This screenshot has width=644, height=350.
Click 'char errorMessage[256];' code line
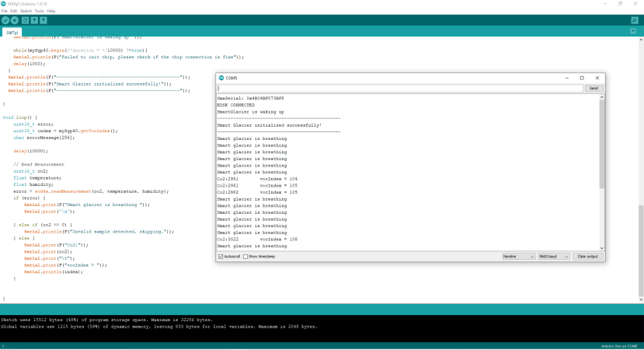coord(44,138)
